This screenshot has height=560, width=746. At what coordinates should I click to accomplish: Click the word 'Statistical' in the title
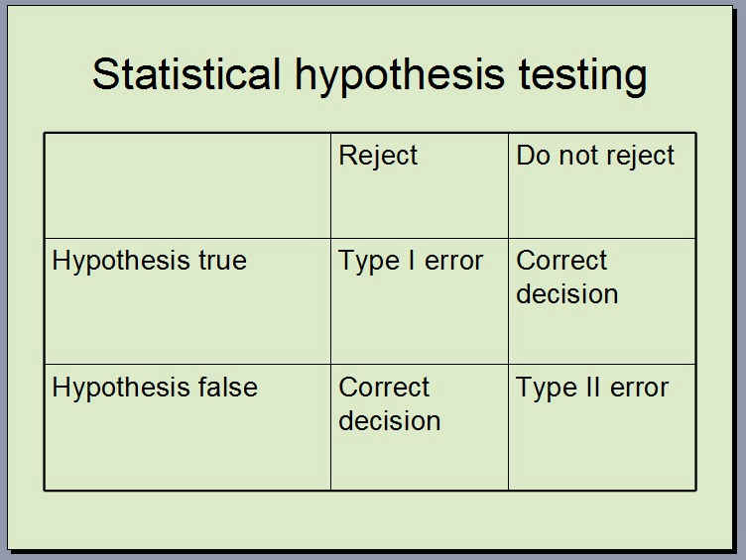click(x=186, y=73)
